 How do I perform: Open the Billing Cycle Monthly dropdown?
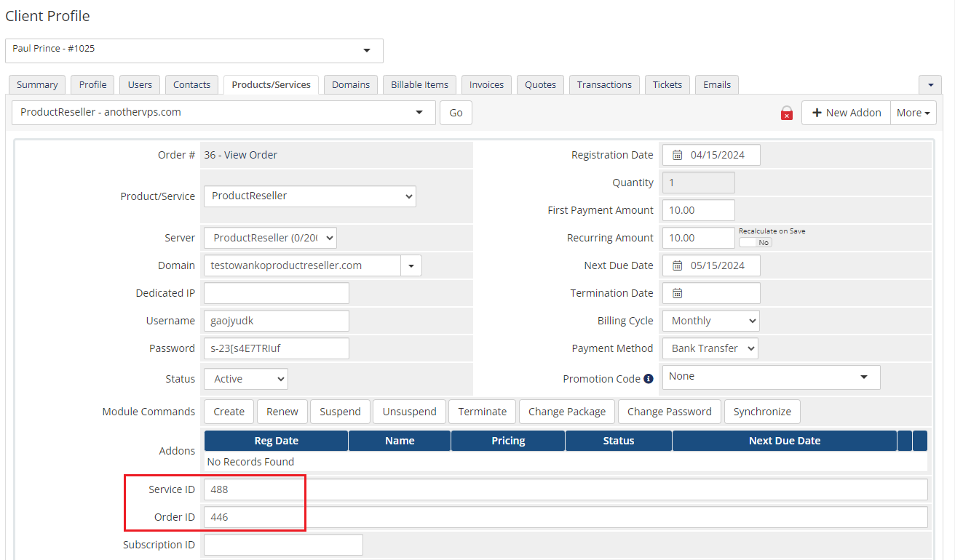[710, 321]
